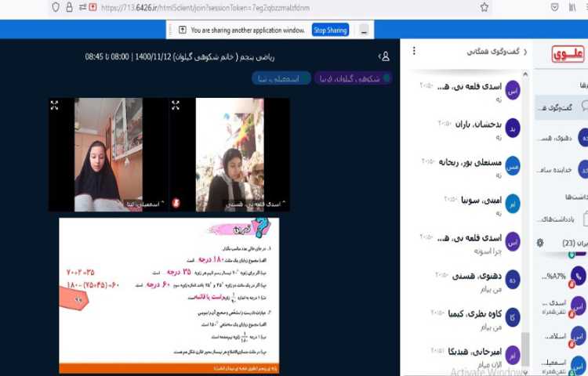Open دهنوی private chat in the sidebar

pyautogui.click(x=562, y=138)
